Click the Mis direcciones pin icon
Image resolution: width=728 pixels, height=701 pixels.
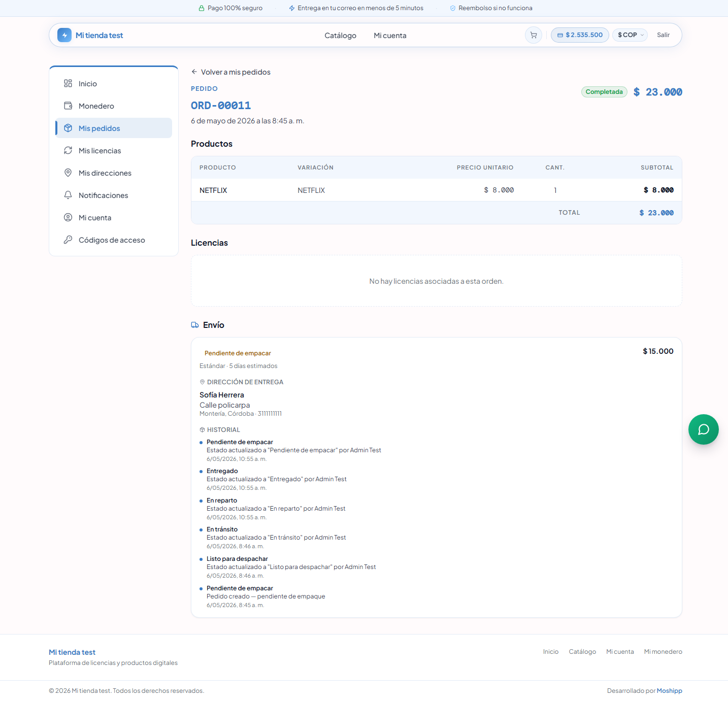pyautogui.click(x=68, y=173)
